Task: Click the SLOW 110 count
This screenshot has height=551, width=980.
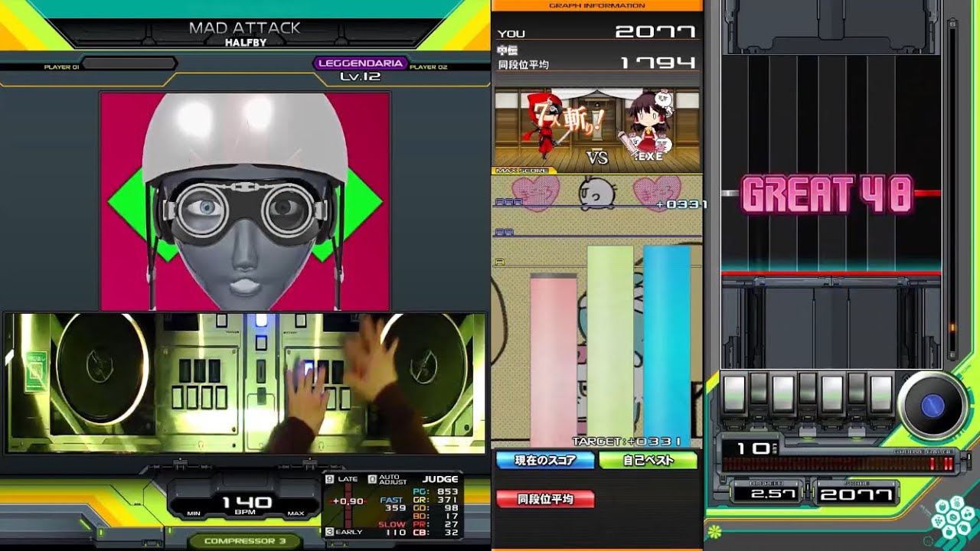Action: 393,528
